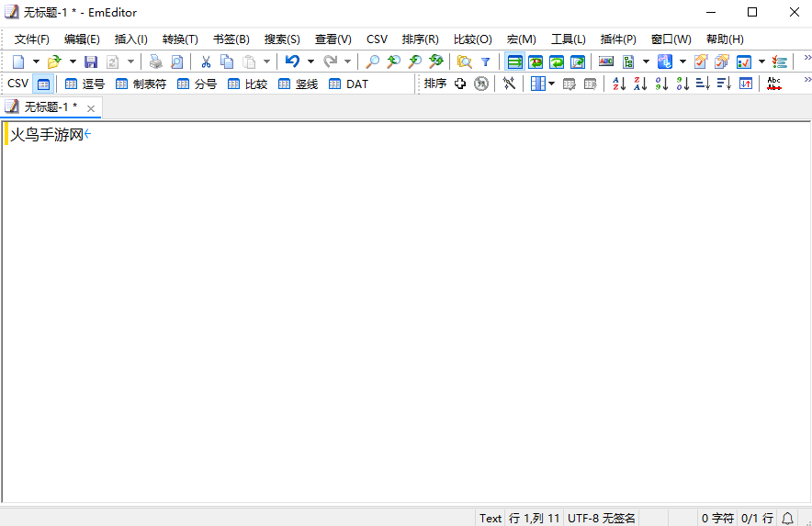Open the Redo history dropdown arrow

pyautogui.click(x=347, y=62)
